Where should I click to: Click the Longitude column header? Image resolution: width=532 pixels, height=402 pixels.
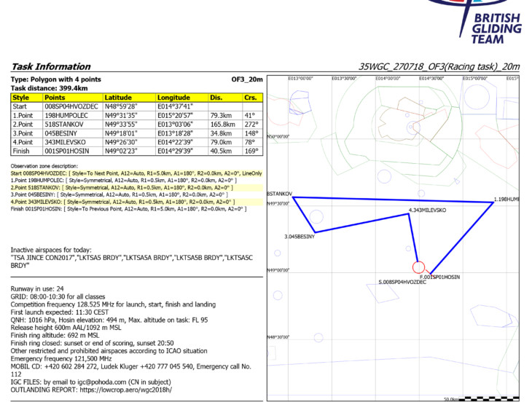(x=173, y=98)
